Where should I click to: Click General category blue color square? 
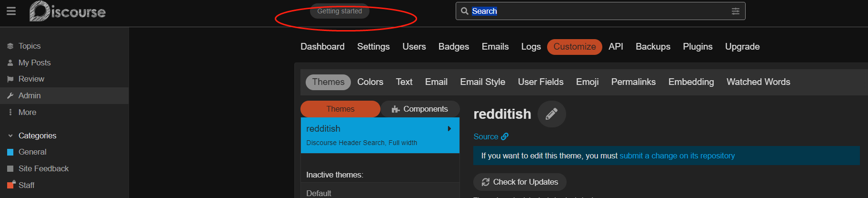pos(10,152)
